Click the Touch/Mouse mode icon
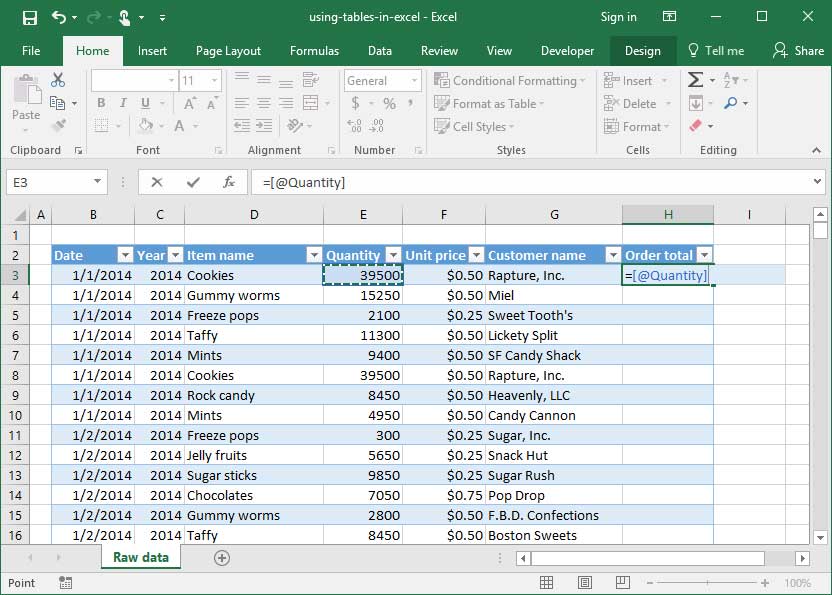Viewport: 832px width, 595px height. point(124,18)
